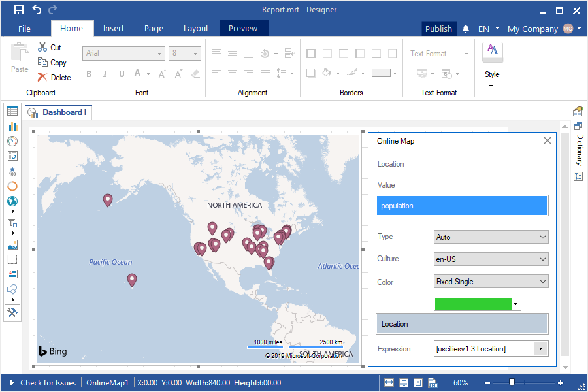Toggle all borders button
The image size is (588, 392).
[x=311, y=54]
